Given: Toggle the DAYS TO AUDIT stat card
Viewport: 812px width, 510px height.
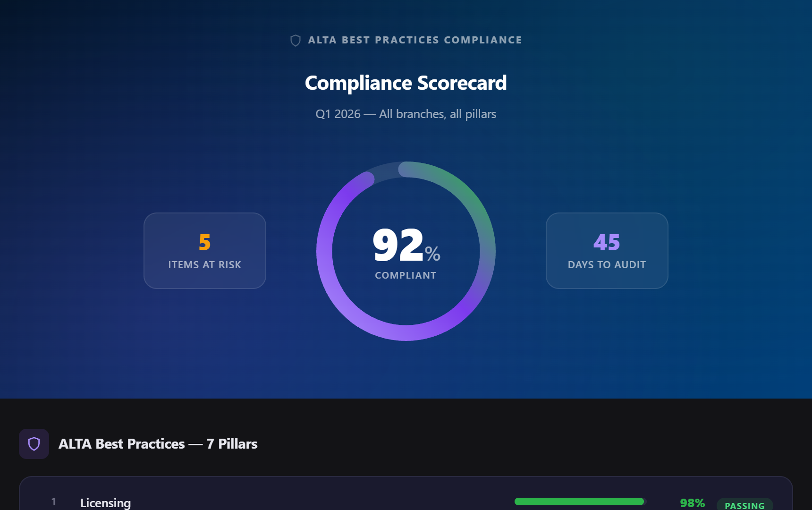Looking at the screenshot, I should point(607,250).
